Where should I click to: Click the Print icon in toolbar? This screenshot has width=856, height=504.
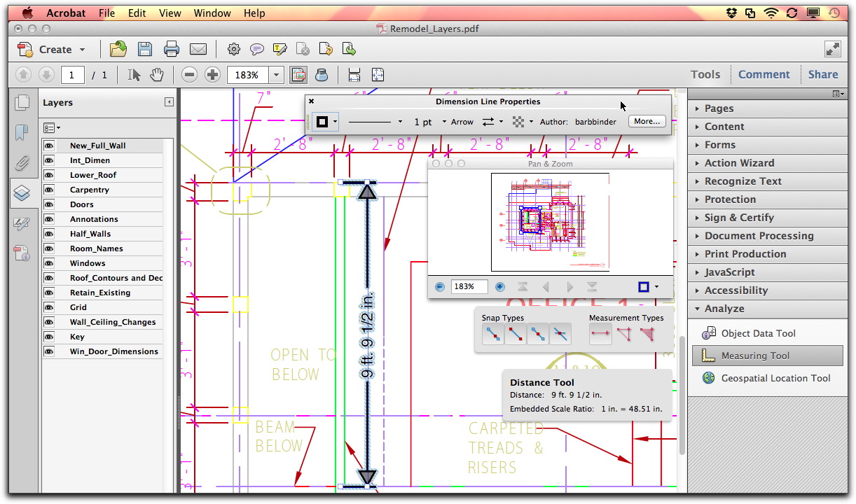click(x=172, y=49)
